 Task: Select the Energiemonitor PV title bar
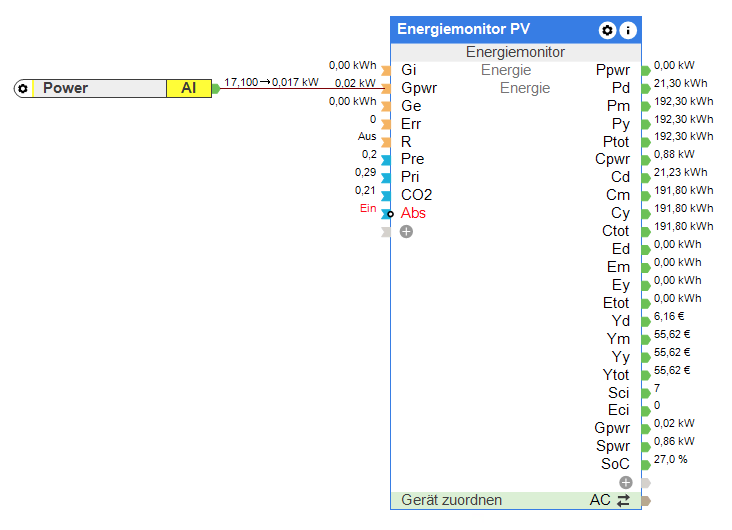coord(516,30)
